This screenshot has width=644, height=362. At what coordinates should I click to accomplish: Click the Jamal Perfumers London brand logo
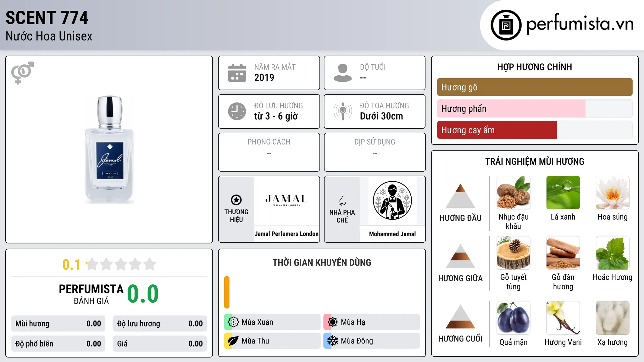point(286,200)
